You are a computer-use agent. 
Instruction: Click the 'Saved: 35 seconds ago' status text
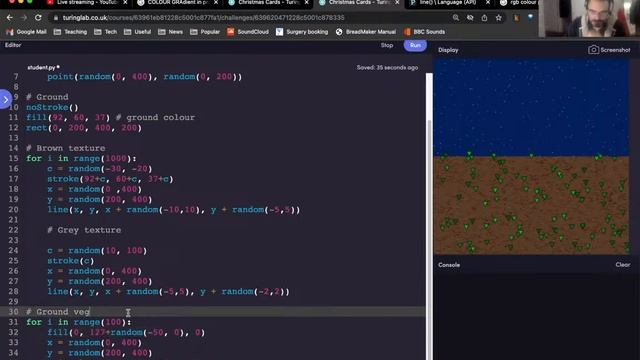387,68
